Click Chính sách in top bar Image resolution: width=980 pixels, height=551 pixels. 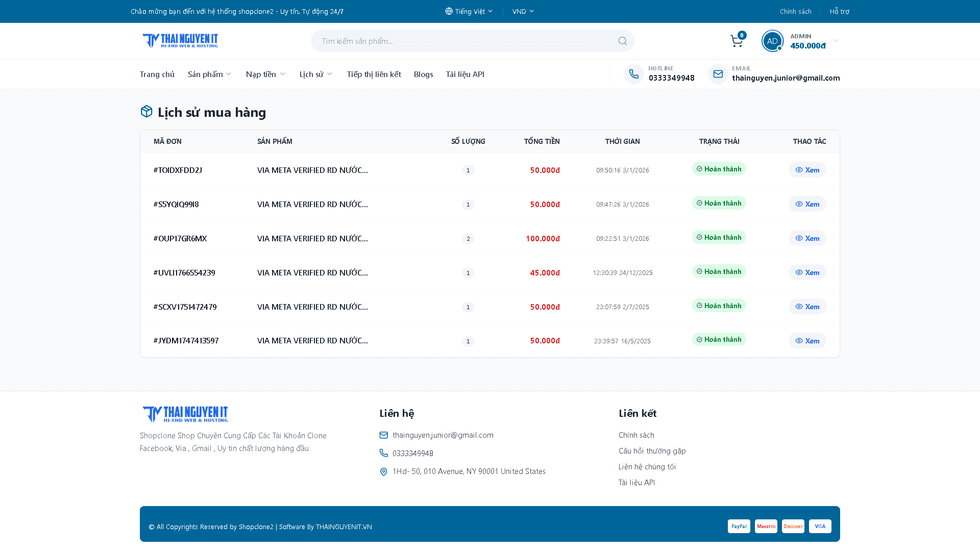pyautogui.click(x=795, y=11)
